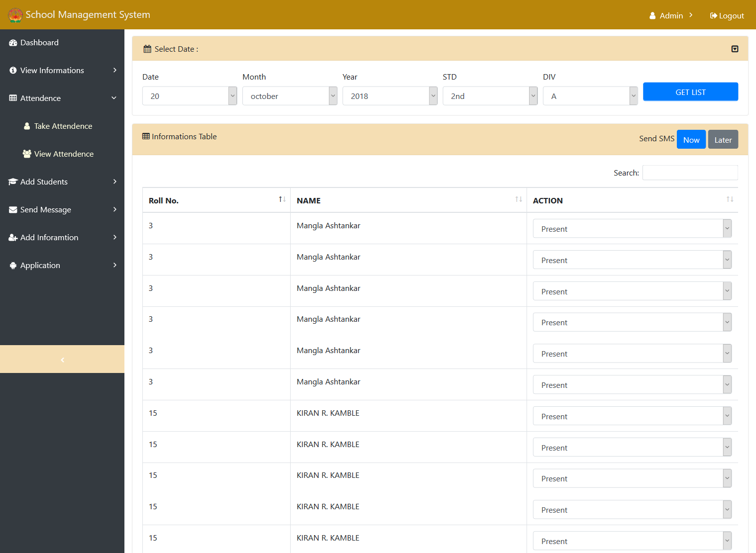The width and height of the screenshot is (756, 553).
Task: Click the GET LIST button
Action: pos(690,92)
